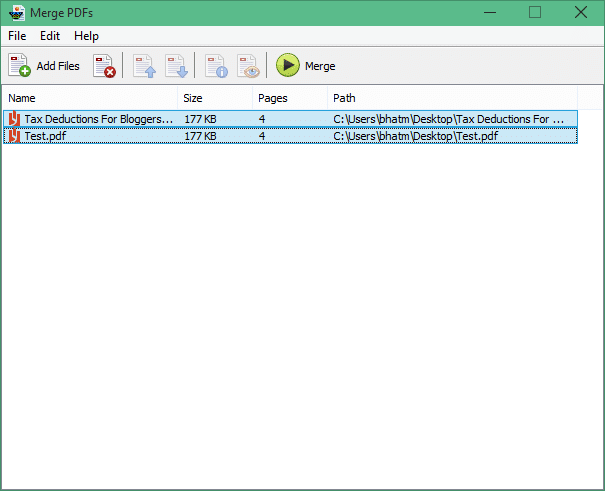Image resolution: width=605 pixels, height=491 pixels.
Task: Sort list by Pages column header
Action: click(290, 98)
